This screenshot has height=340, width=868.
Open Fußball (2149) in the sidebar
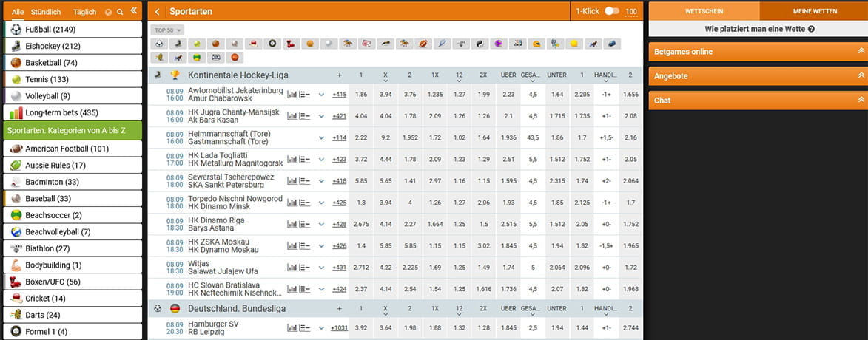[73, 30]
